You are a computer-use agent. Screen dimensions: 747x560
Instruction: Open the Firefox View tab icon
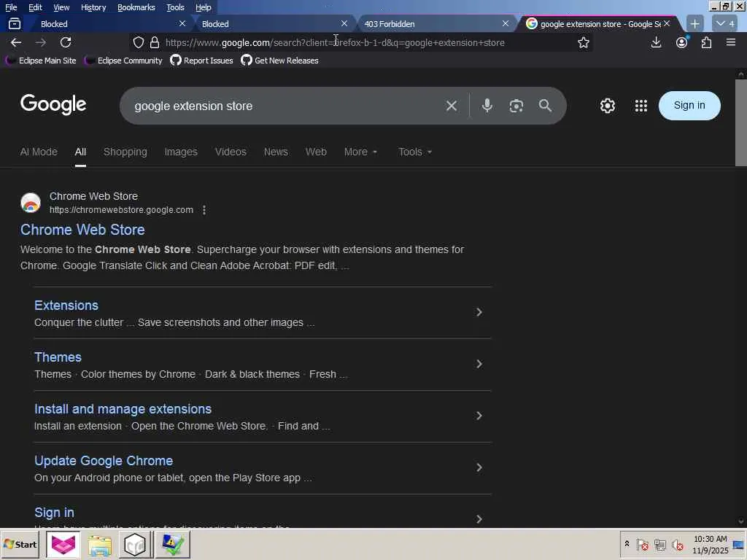[x=15, y=23]
